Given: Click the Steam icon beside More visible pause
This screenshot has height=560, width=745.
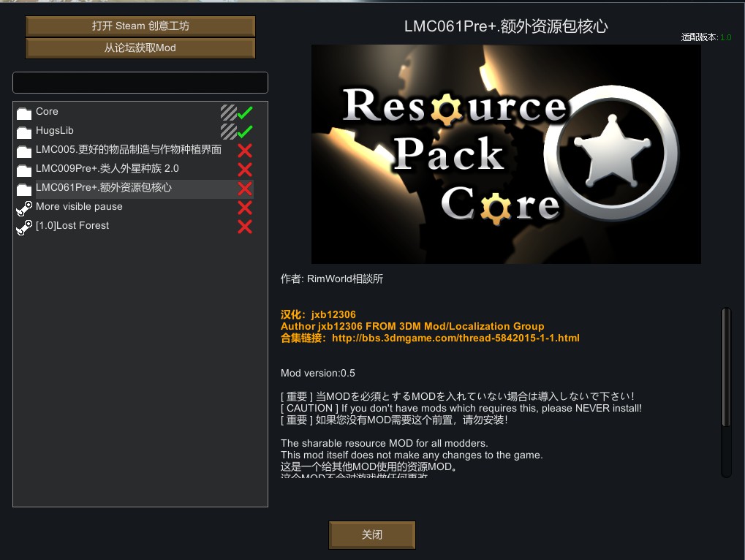Looking at the screenshot, I should click(x=24, y=208).
